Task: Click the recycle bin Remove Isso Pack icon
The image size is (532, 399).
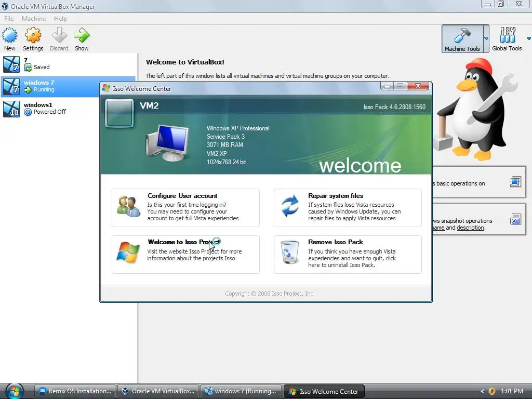Action: (290, 252)
